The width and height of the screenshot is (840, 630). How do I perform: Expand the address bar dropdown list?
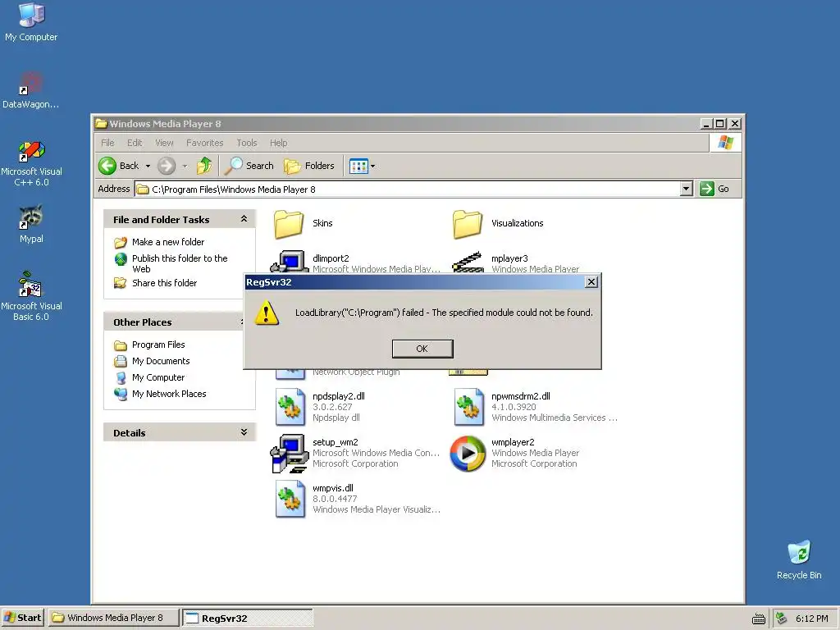coord(687,189)
